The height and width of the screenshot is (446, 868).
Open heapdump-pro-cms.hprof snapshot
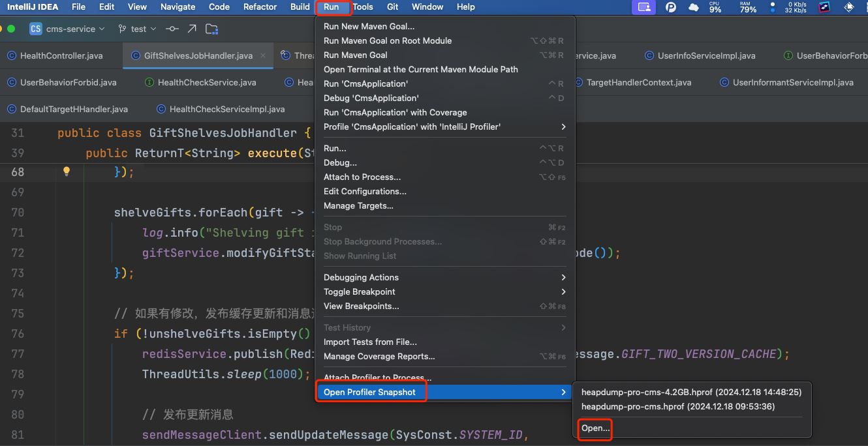pyautogui.click(x=691, y=406)
